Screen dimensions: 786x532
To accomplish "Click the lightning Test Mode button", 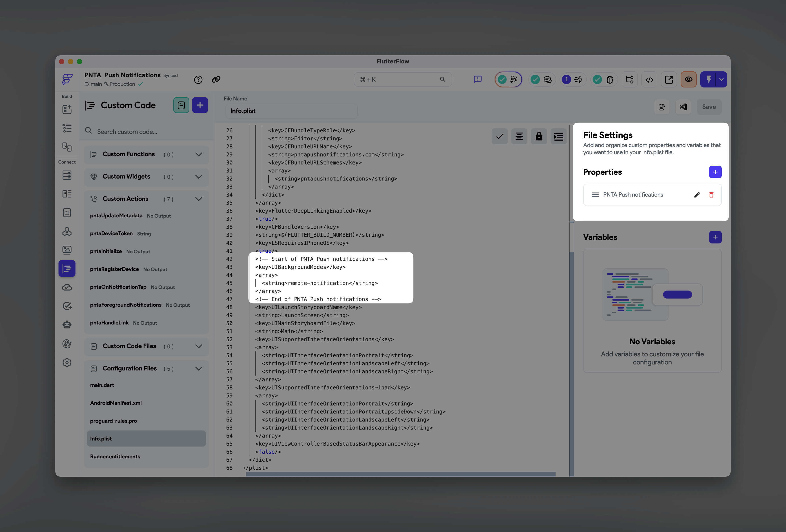I will tap(709, 79).
